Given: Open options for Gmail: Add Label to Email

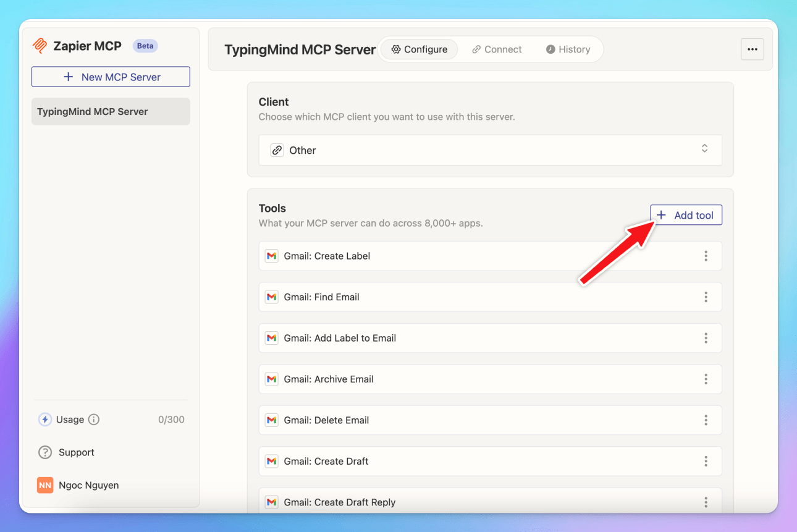Looking at the screenshot, I should 706,338.
